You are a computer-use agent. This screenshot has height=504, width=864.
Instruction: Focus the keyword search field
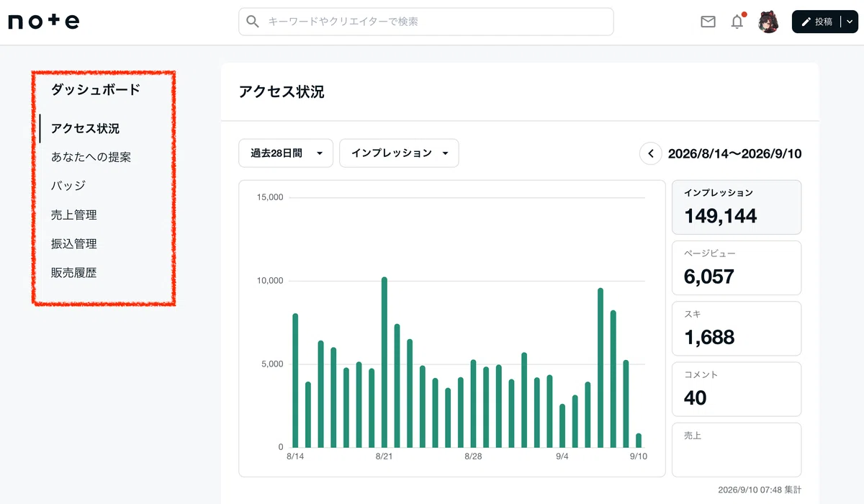click(426, 22)
